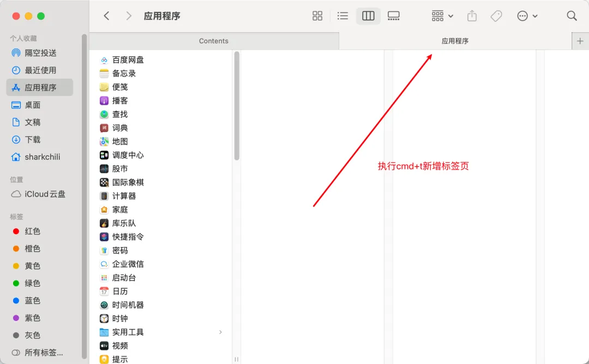Open 桌面 in sidebar
The height and width of the screenshot is (364, 589).
click(x=40, y=105)
